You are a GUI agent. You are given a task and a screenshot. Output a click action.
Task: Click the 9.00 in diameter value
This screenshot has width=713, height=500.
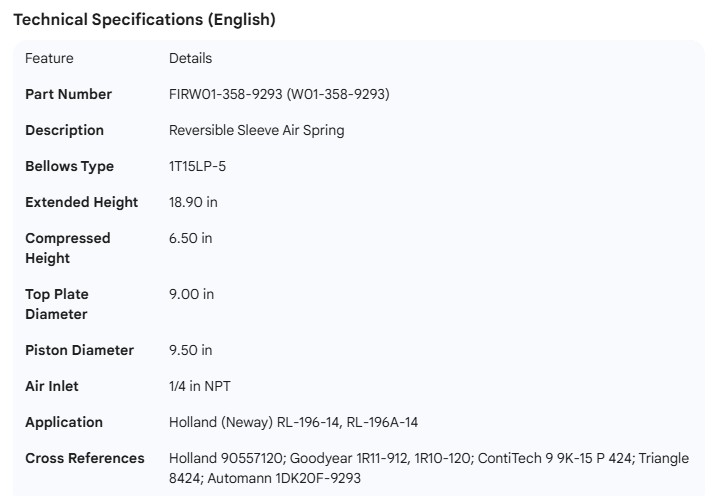click(x=191, y=294)
